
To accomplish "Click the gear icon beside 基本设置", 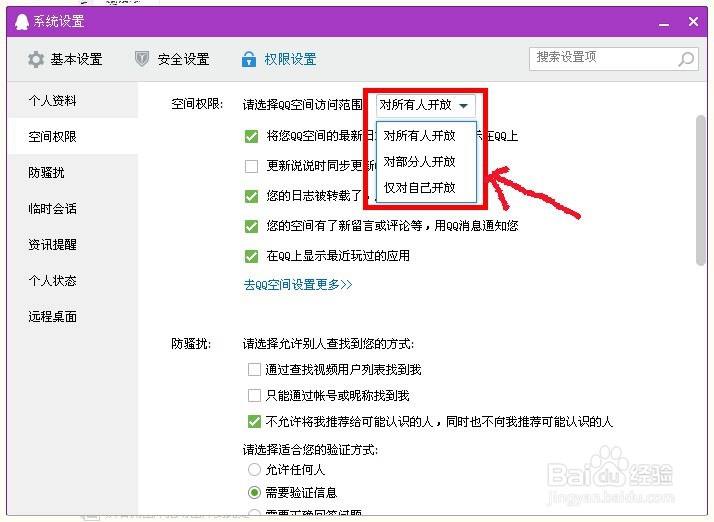I will 36,59.
